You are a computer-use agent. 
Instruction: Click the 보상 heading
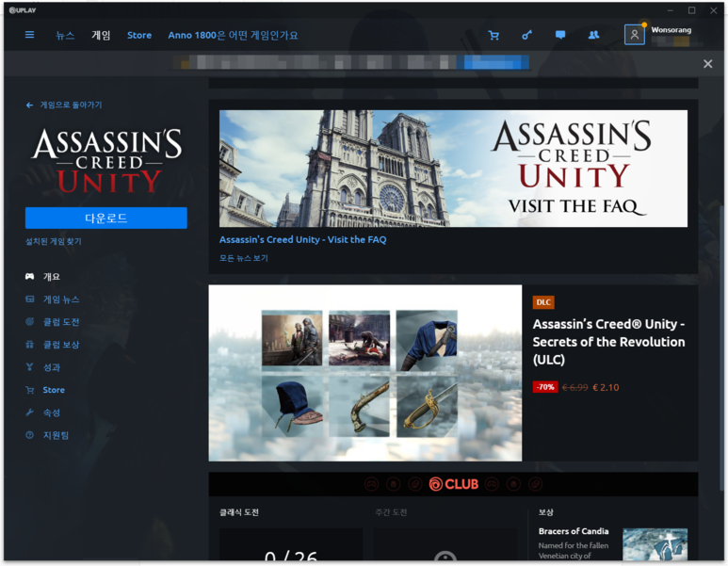click(x=546, y=512)
